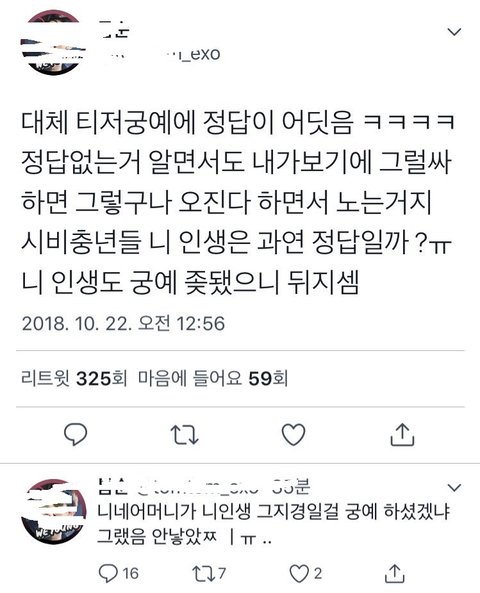Image resolution: width=480 pixels, height=593 pixels.
Task: Retweet the main tweet
Action: coord(184,435)
